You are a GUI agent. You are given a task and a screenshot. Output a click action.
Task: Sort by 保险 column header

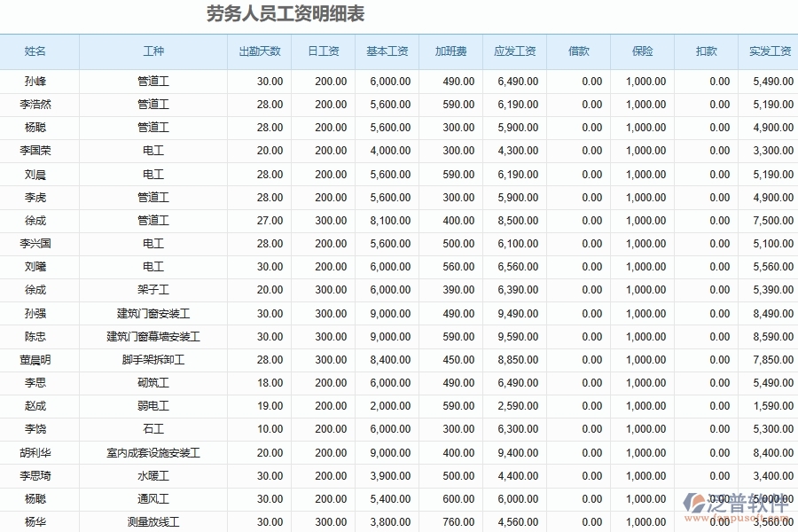click(640, 51)
